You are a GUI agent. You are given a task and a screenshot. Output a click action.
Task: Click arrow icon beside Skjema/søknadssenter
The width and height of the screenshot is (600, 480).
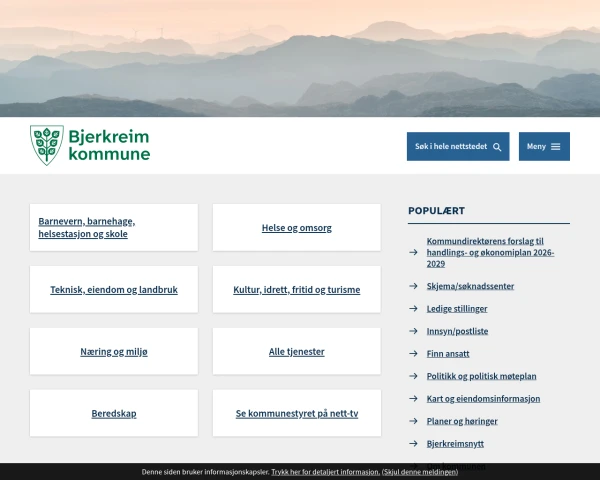[x=413, y=286]
